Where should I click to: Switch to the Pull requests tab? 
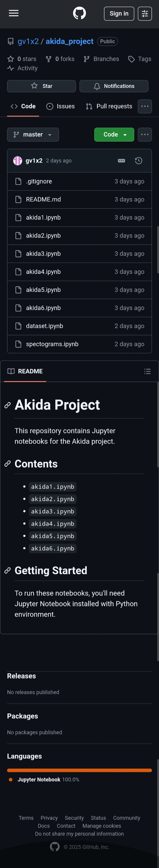(x=109, y=107)
